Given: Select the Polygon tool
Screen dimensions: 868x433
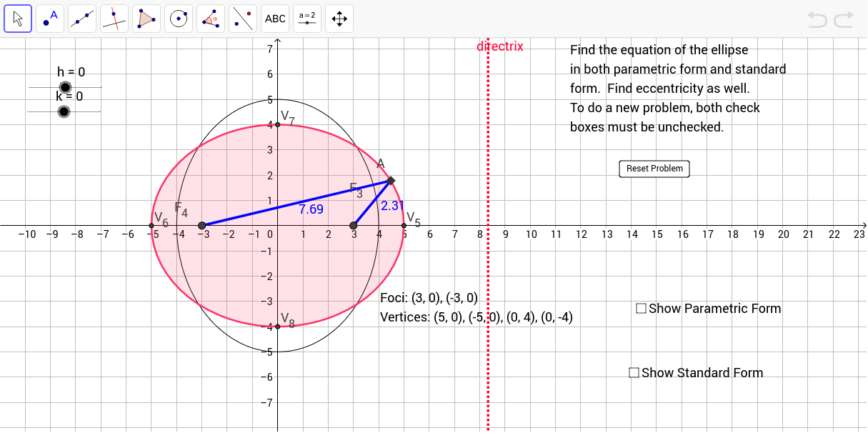Looking at the screenshot, I should pos(147,19).
